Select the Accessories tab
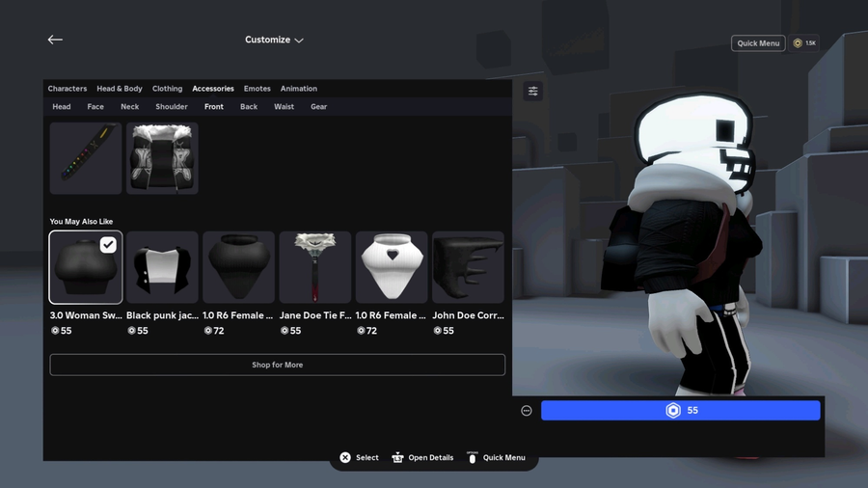This screenshot has height=488, width=868. coord(213,89)
